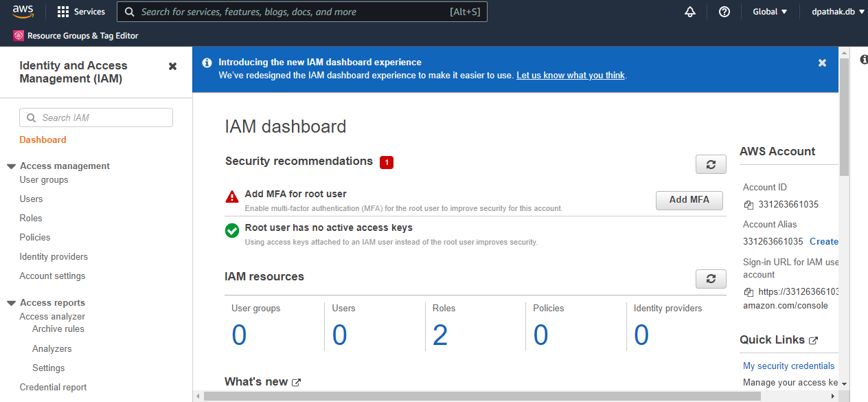The image size is (868, 402).
Task: Click the scroll-right arrow of the horizontal scrollbar
Action: point(833,397)
